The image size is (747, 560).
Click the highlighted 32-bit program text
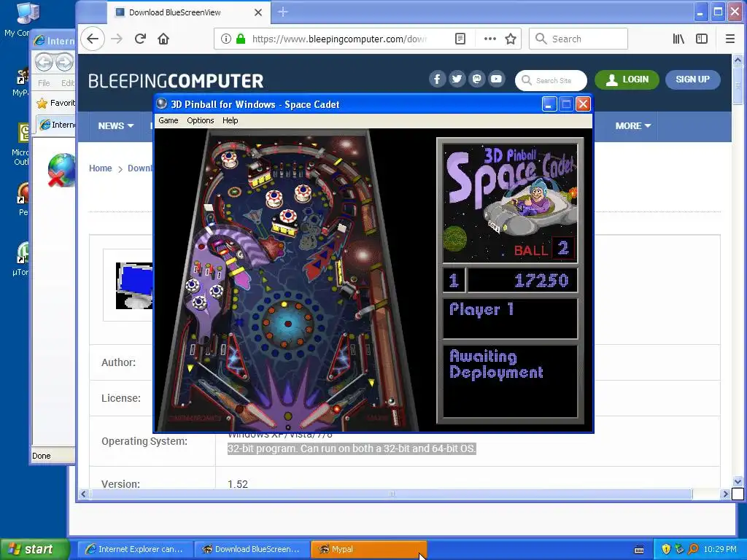(x=352, y=448)
